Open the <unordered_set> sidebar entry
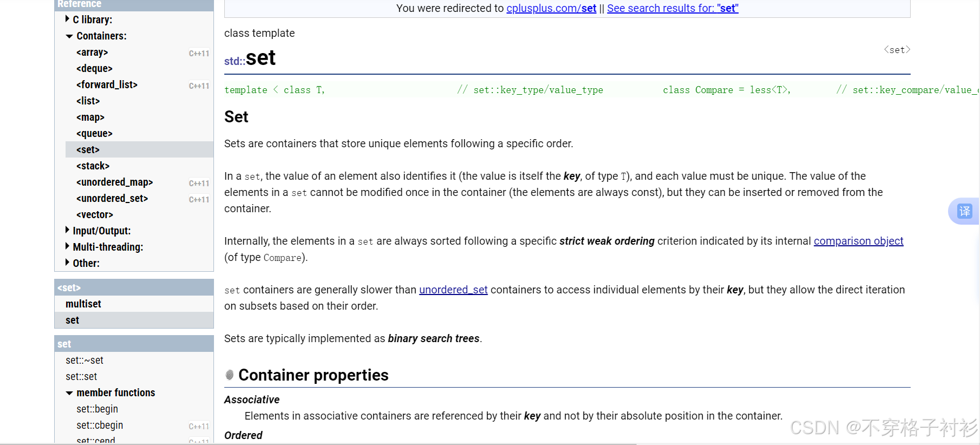Screen dimensions: 980x445 pyautogui.click(x=112, y=198)
